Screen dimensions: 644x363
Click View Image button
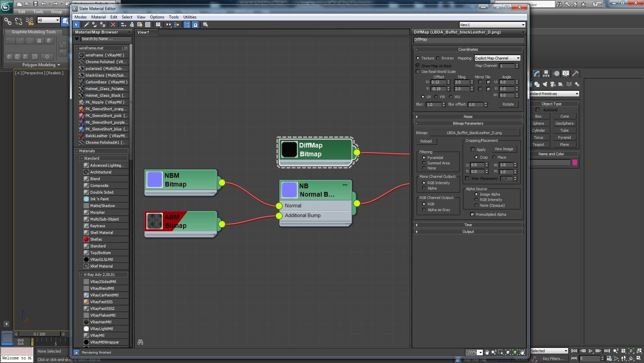click(x=504, y=149)
